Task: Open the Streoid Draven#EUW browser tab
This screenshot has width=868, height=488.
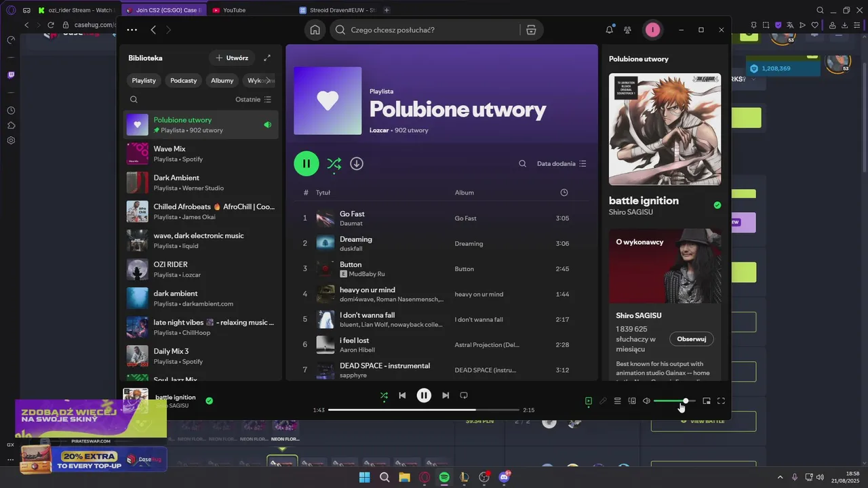Action: [x=338, y=10]
